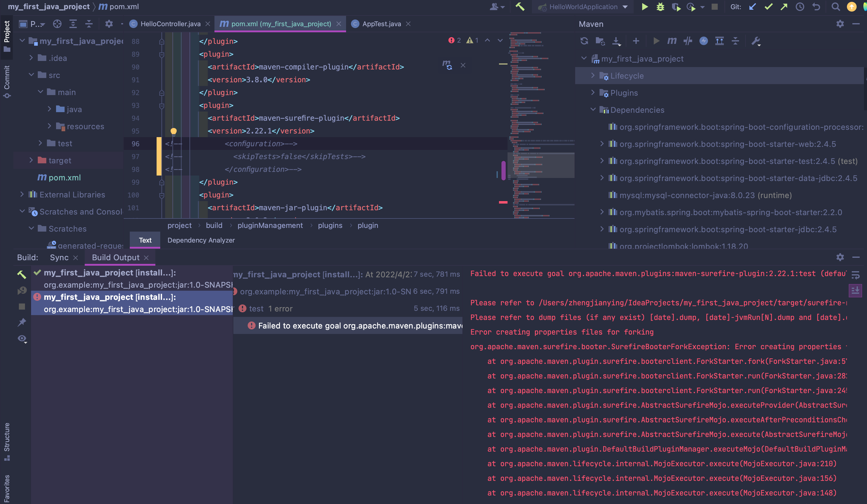The height and width of the screenshot is (504, 867).
Task: Open the Build Output panel
Action: pyautogui.click(x=115, y=257)
